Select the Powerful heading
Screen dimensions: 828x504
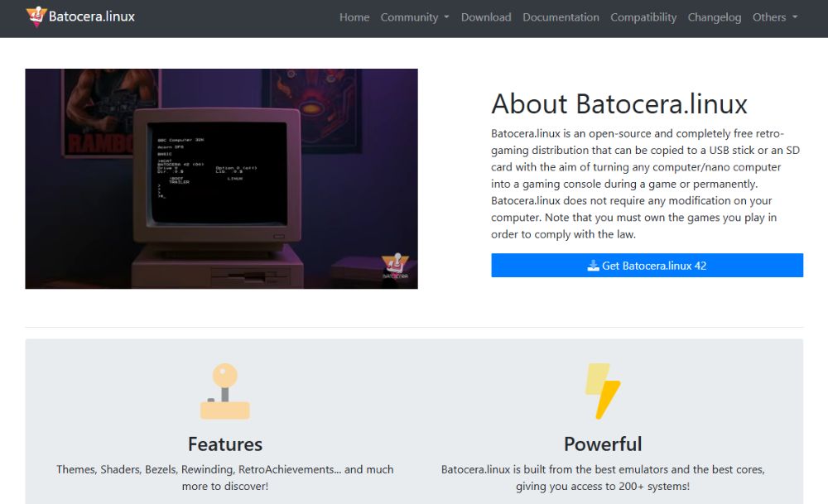(603, 444)
